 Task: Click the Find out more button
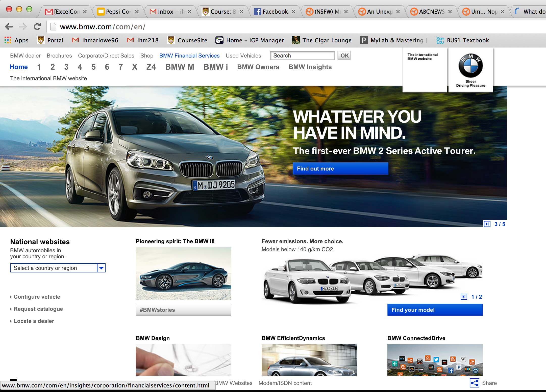tap(340, 169)
